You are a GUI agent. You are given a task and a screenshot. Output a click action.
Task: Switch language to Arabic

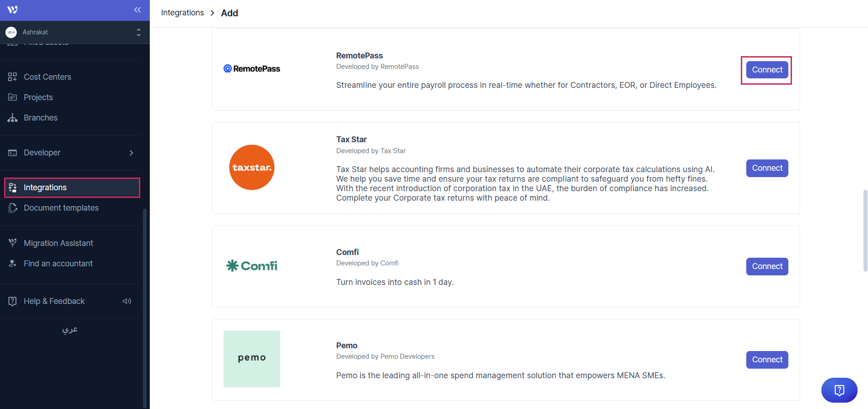(70, 330)
